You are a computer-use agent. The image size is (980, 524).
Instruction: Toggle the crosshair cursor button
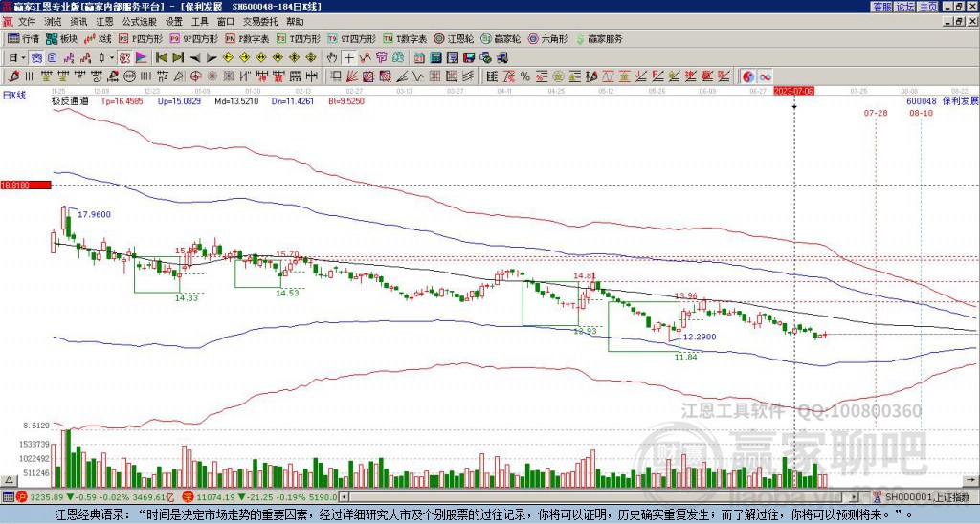pos(348,57)
